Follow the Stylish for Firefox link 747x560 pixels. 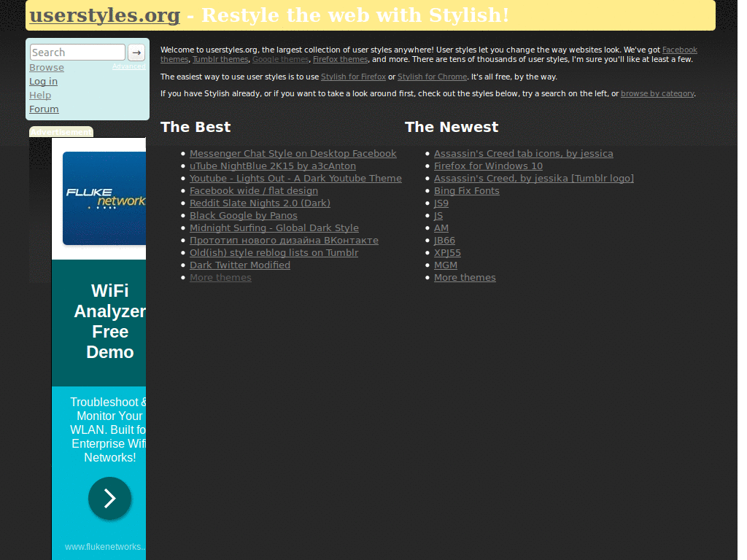pos(354,77)
